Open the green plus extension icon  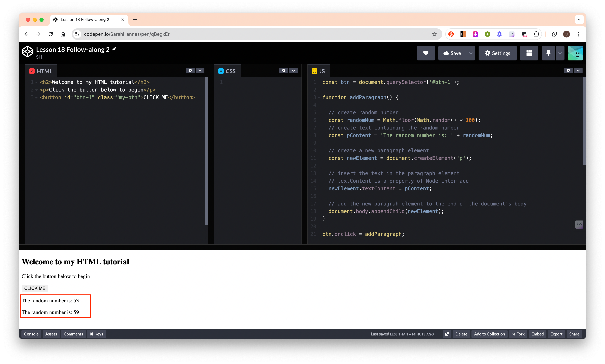click(x=488, y=34)
